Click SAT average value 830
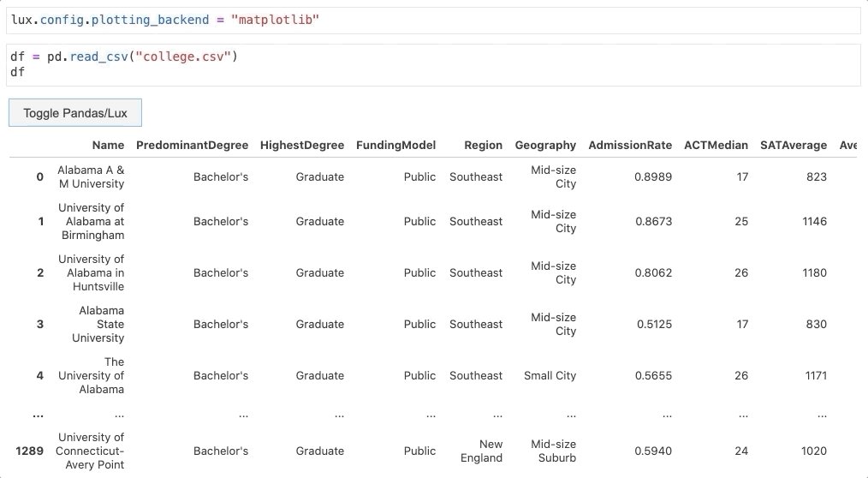Image resolution: width=868 pixels, height=478 pixels. click(x=817, y=324)
